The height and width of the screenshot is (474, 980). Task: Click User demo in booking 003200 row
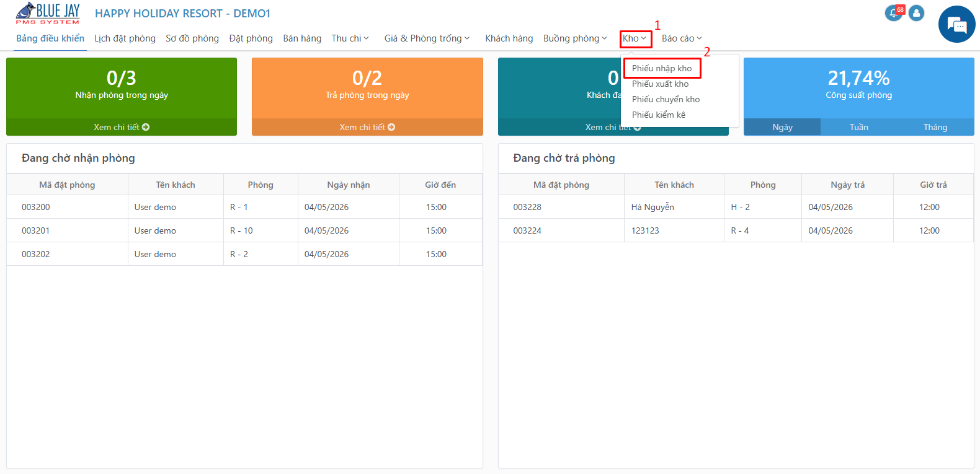click(x=155, y=207)
